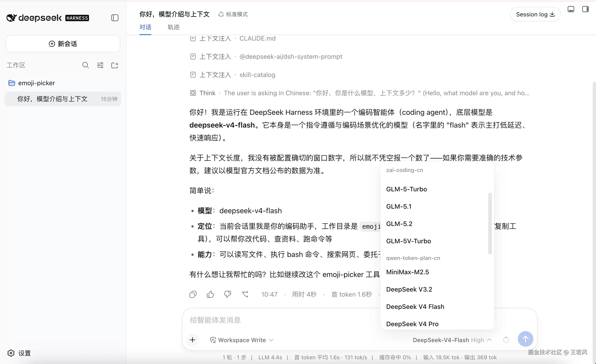The width and height of the screenshot is (596, 364).
Task: Expand the Think reasoning block
Action: pyautogui.click(x=360, y=93)
